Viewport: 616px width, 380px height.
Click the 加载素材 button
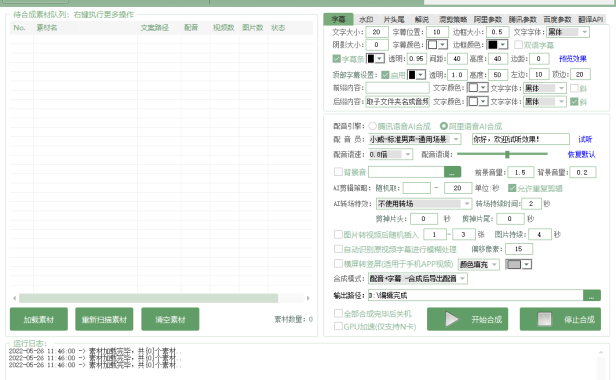(38, 319)
